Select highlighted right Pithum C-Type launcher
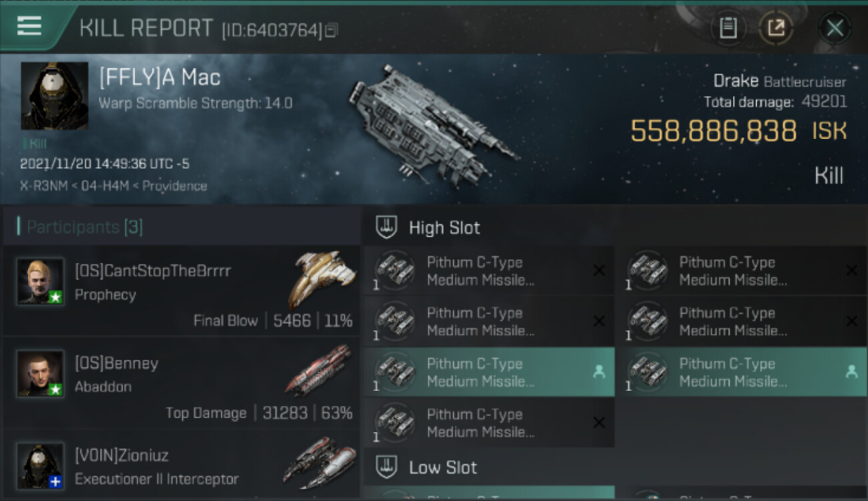Screen dimensions: 868x501 coord(742,372)
